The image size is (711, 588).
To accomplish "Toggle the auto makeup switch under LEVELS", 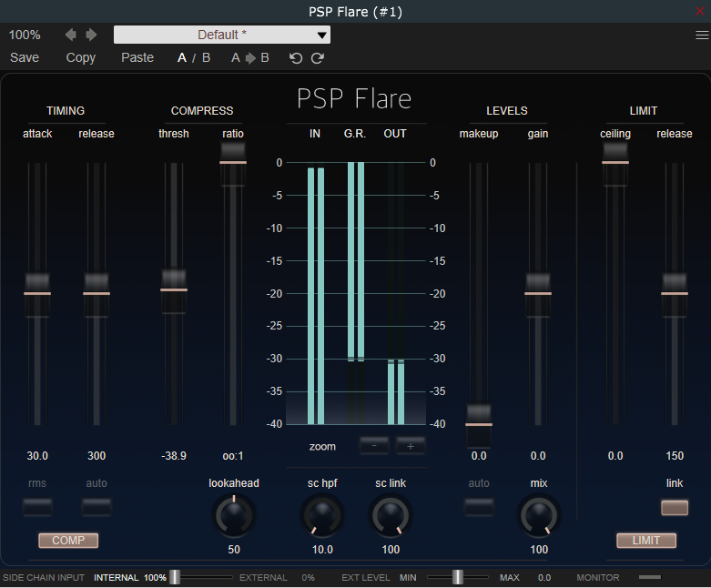I will pyautogui.click(x=479, y=507).
